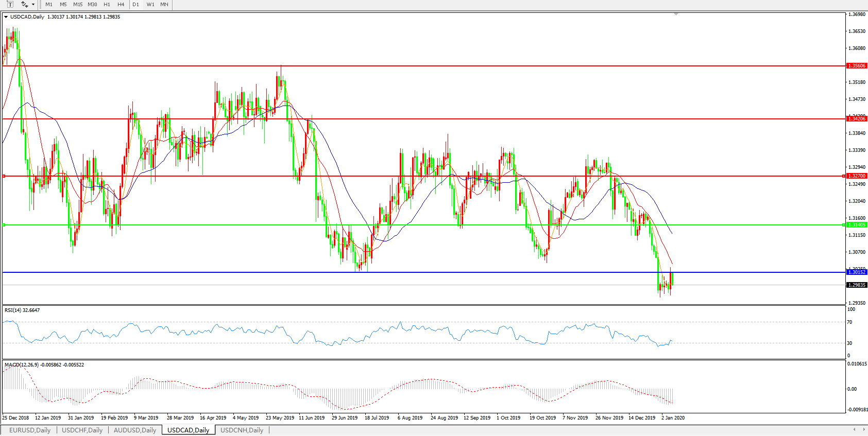Open the USDCNH,Daily chart tab

(242, 430)
